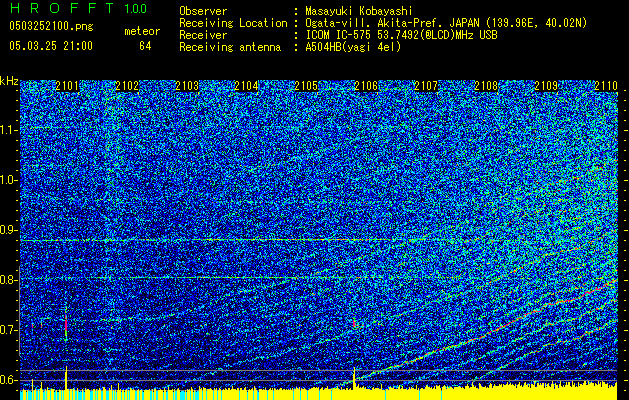The image size is (629, 400).
Task: Click the small red echo near 2106
Action: click(x=354, y=323)
